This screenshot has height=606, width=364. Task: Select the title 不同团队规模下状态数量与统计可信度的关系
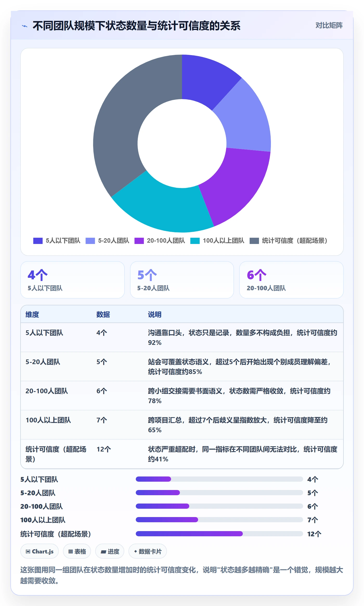point(136,26)
